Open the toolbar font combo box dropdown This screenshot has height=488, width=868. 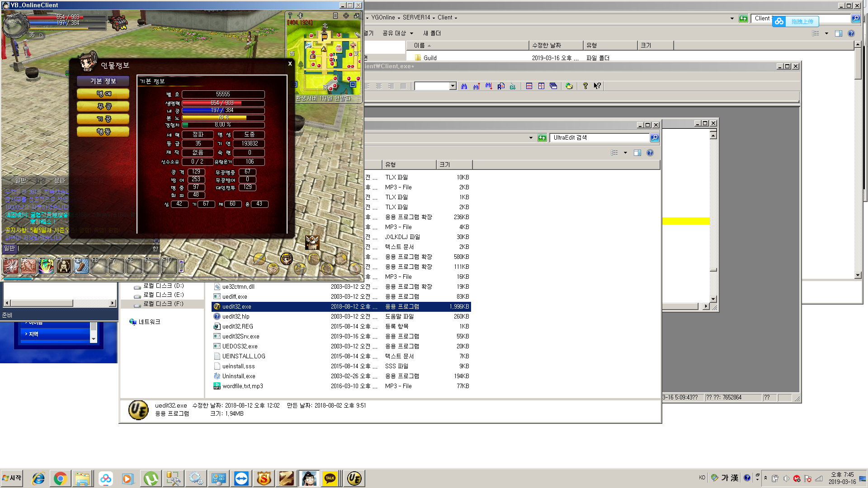point(453,86)
